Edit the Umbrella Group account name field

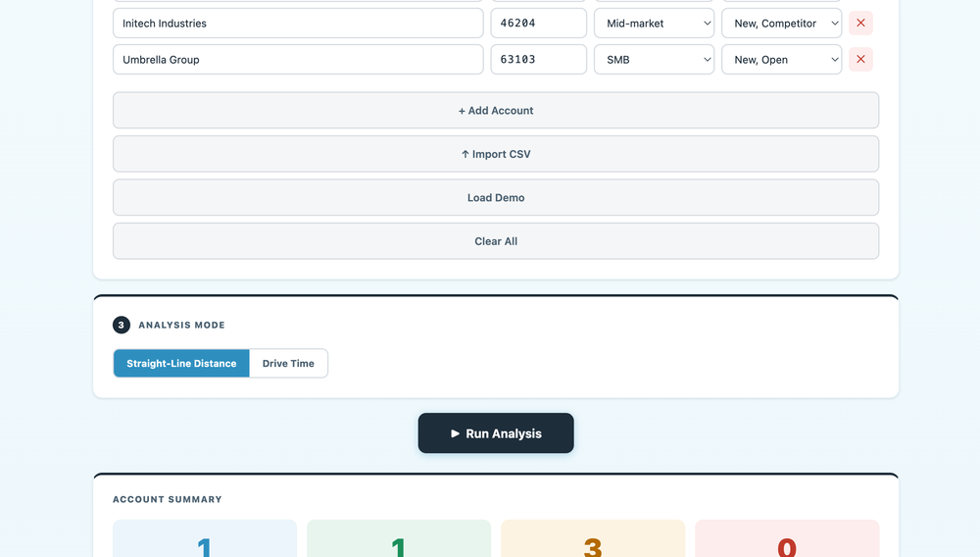298,60
